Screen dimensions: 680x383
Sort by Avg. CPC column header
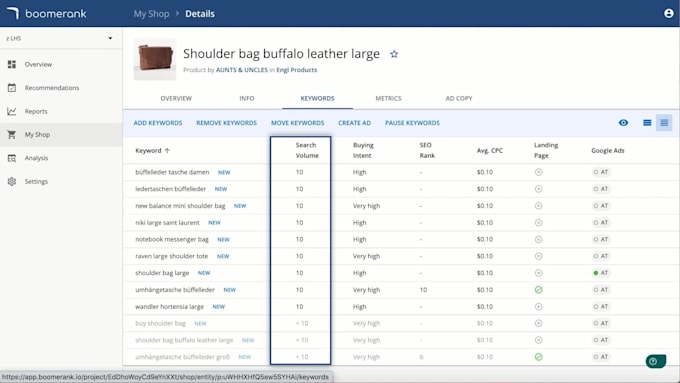(x=490, y=151)
